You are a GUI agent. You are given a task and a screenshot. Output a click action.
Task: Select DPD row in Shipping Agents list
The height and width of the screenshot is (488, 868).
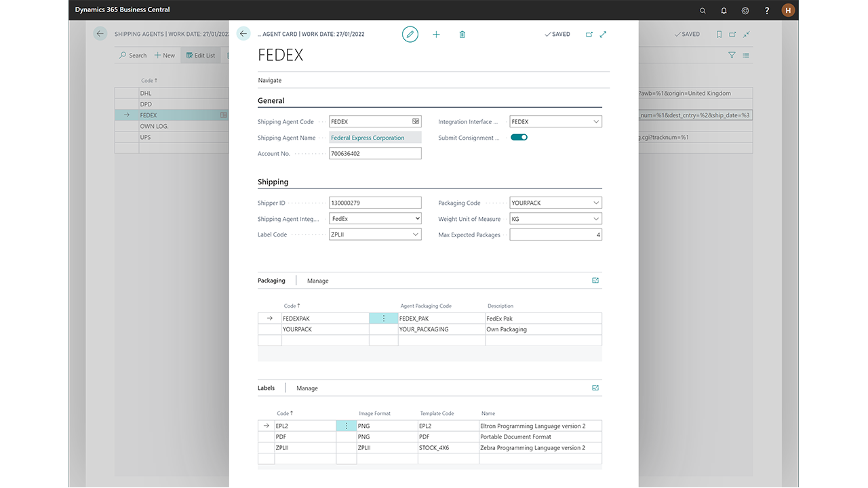coord(146,104)
